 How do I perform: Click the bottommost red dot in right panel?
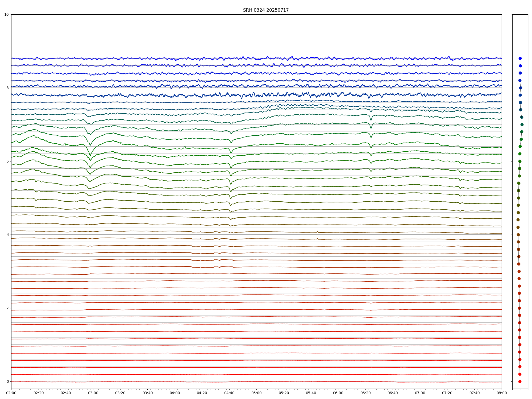pos(520,381)
